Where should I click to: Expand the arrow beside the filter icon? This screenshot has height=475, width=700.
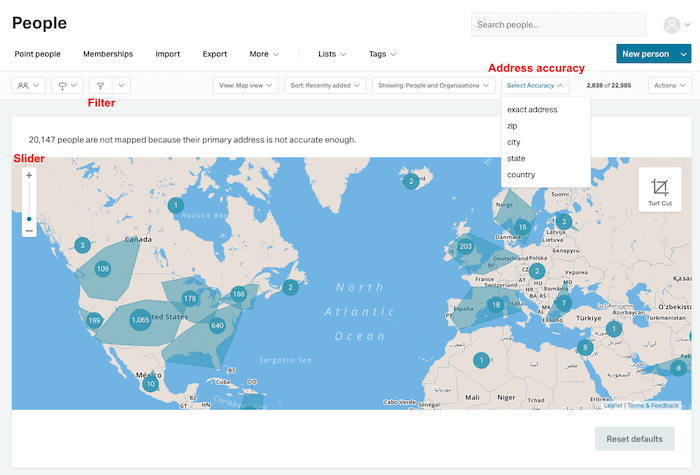tap(121, 86)
